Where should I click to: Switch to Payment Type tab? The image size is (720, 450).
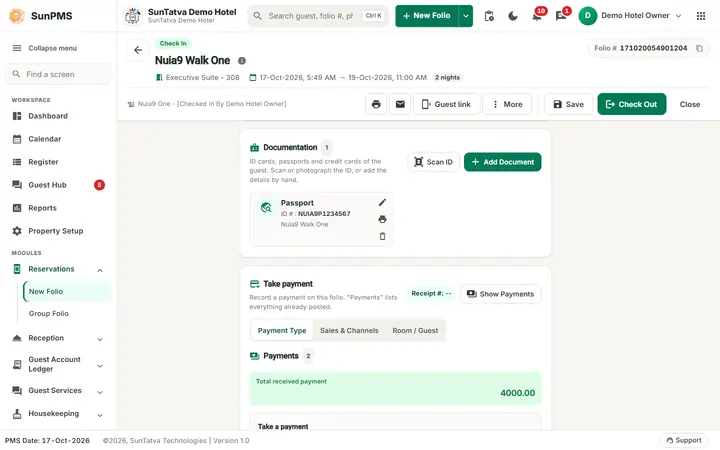[x=282, y=331]
